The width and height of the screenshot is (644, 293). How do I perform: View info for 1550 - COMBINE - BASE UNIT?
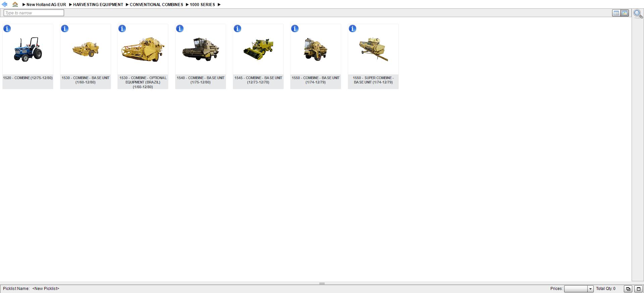(x=295, y=28)
